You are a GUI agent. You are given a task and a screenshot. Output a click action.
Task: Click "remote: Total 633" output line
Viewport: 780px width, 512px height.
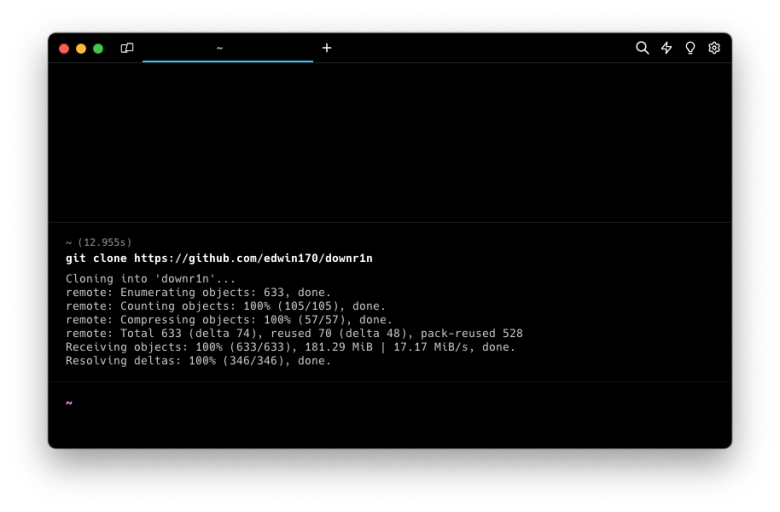(294, 333)
